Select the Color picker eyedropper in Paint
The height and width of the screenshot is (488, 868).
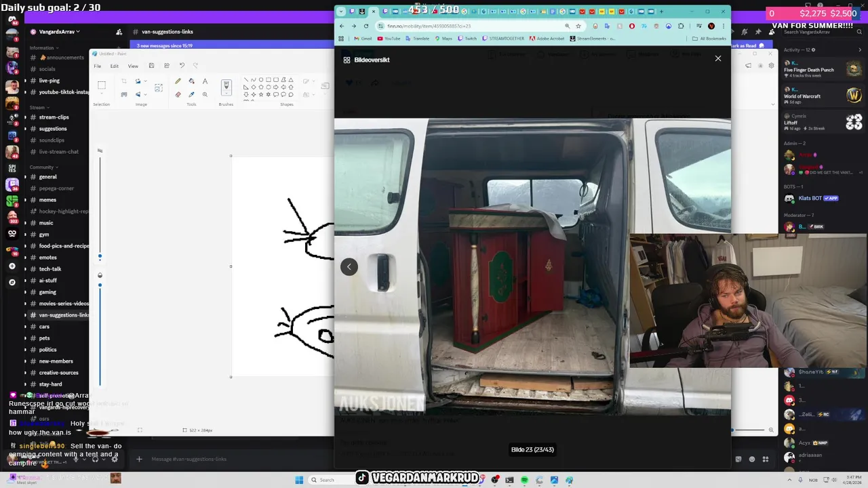point(191,94)
